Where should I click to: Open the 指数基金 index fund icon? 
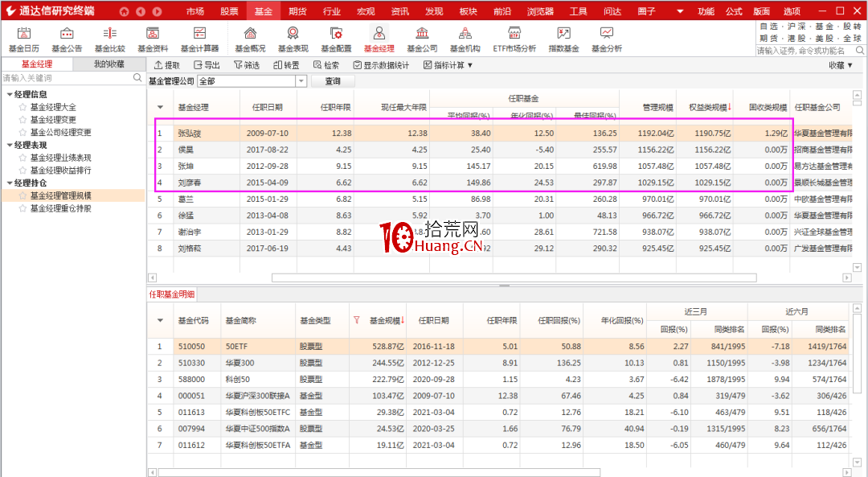pyautogui.click(x=563, y=39)
